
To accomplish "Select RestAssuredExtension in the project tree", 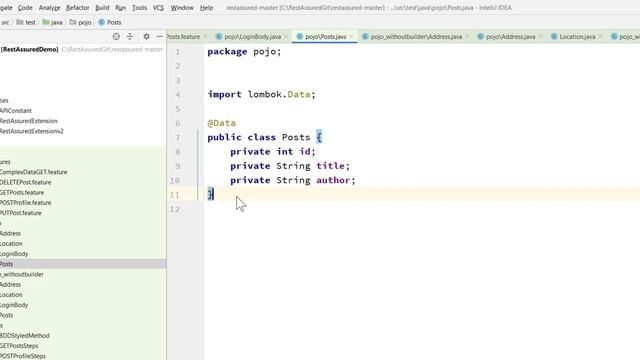I will (x=29, y=121).
